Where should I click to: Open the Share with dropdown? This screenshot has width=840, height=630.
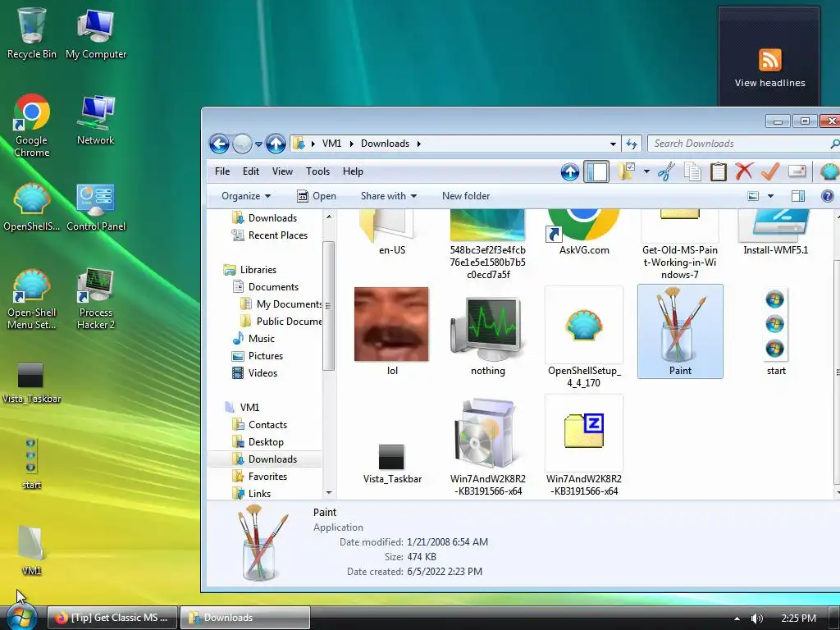[x=389, y=196]
